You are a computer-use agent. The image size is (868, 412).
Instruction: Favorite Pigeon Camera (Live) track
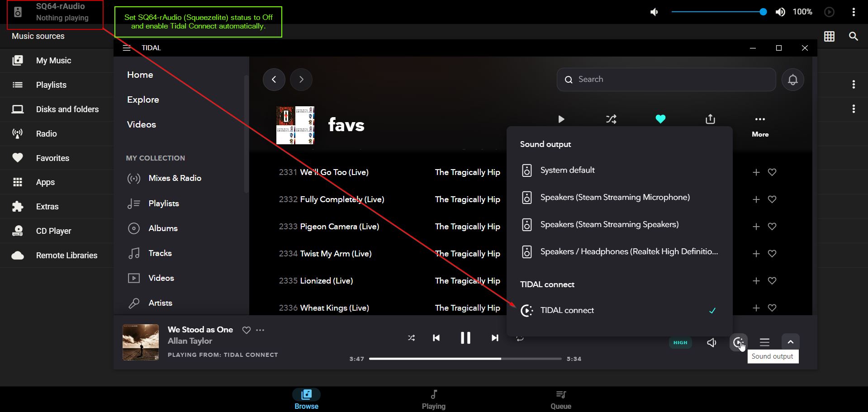[x=772, y=227]
